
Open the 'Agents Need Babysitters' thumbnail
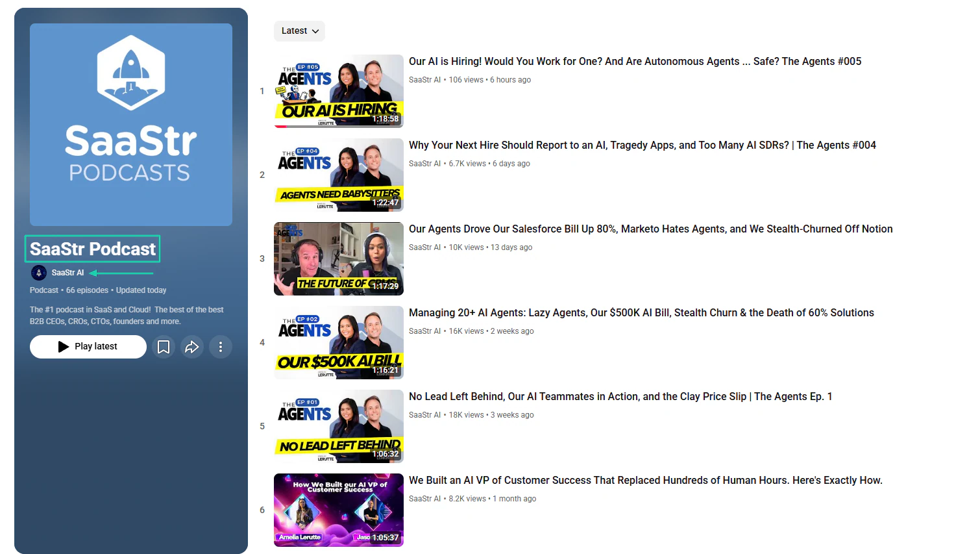point(339,175)
